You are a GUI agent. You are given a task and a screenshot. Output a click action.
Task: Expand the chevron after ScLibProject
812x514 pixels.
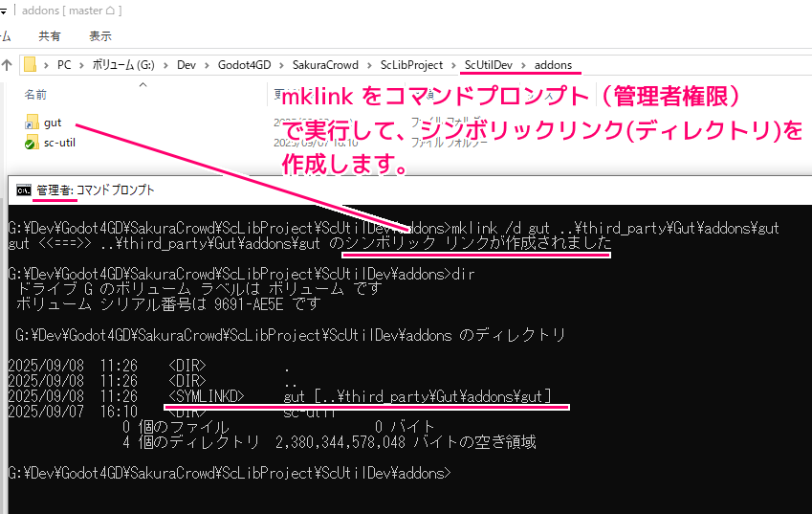coord(453,65)
